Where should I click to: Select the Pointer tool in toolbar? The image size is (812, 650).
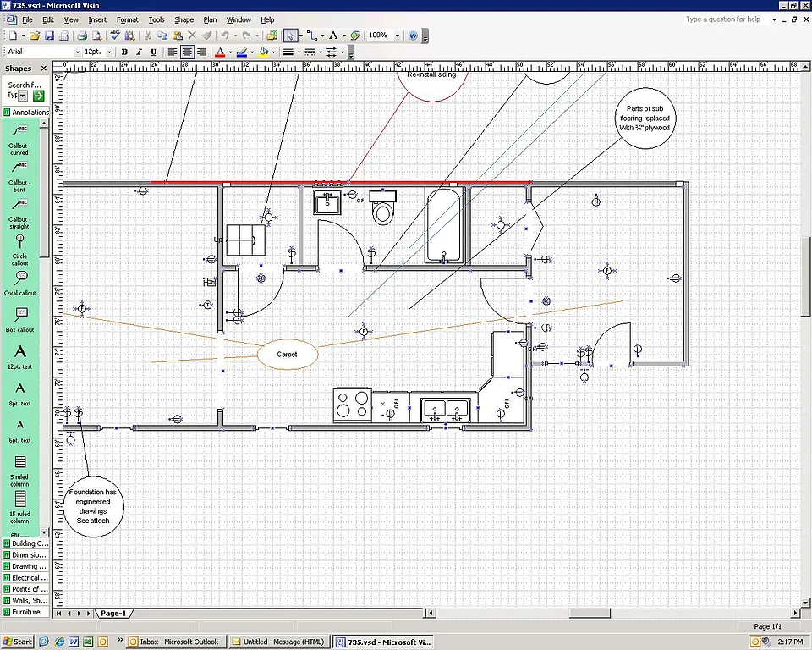[290, 36]
